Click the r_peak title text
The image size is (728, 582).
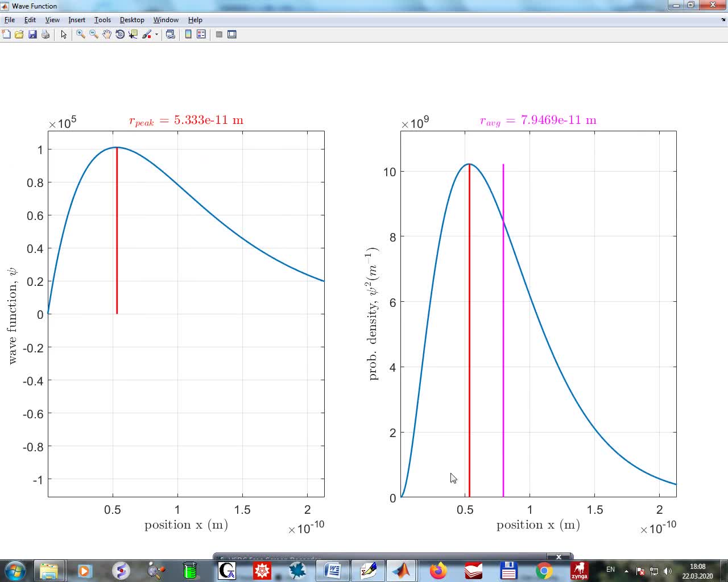pos(186,120)
